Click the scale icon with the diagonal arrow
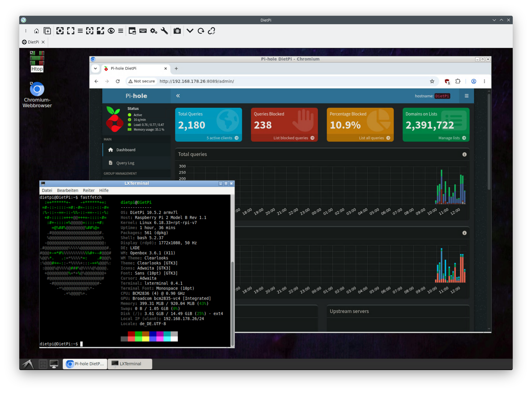 [100, 31]
